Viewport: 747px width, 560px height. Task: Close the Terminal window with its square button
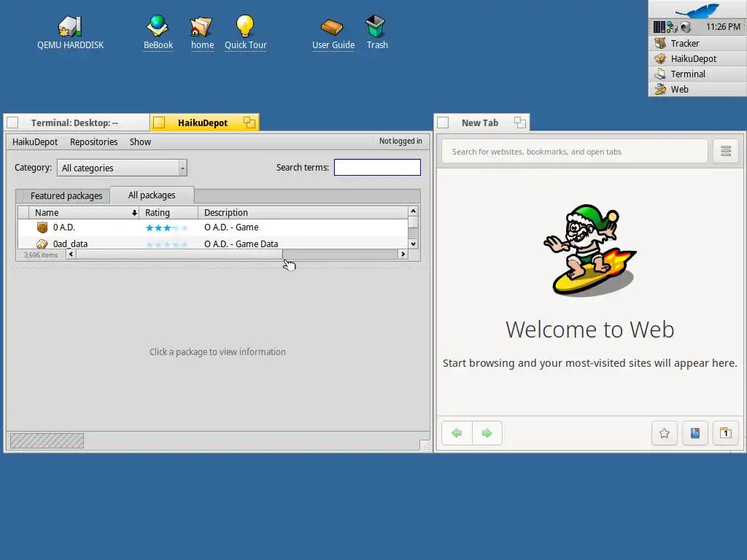click(x=13, y=122)
